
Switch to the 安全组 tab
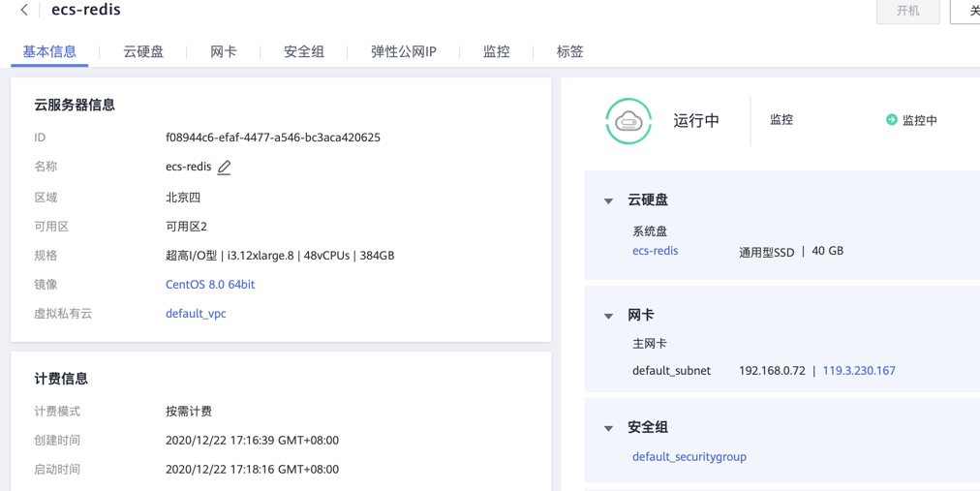(x=304, y=51)
